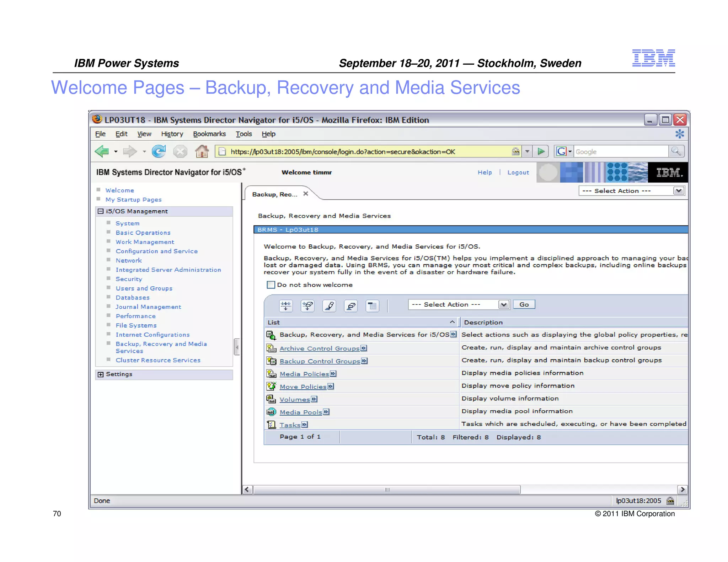Viewport: 728px width, 562px height.
Task: Click the Go button beside Select Action
Action: click(x=524, y=304)
